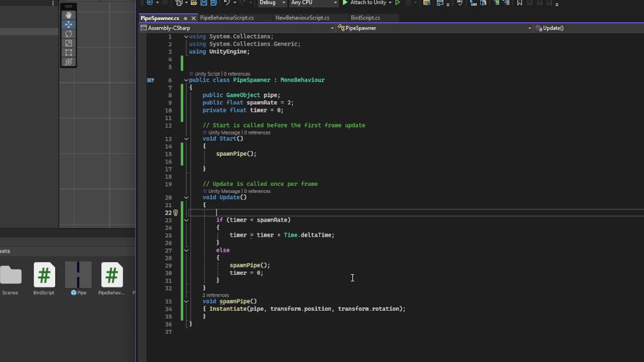Image resolution: width=644 pixels, height=362 pixels.
Task: Click 'MonoBehaviour' on line 6
Action: (x=302, y=80)
